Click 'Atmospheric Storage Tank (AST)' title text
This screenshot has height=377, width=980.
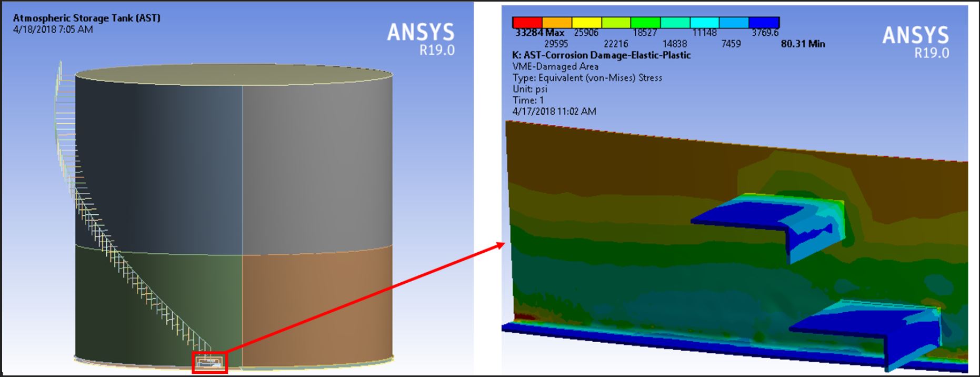pyautogui.click(x=87, y=18)
